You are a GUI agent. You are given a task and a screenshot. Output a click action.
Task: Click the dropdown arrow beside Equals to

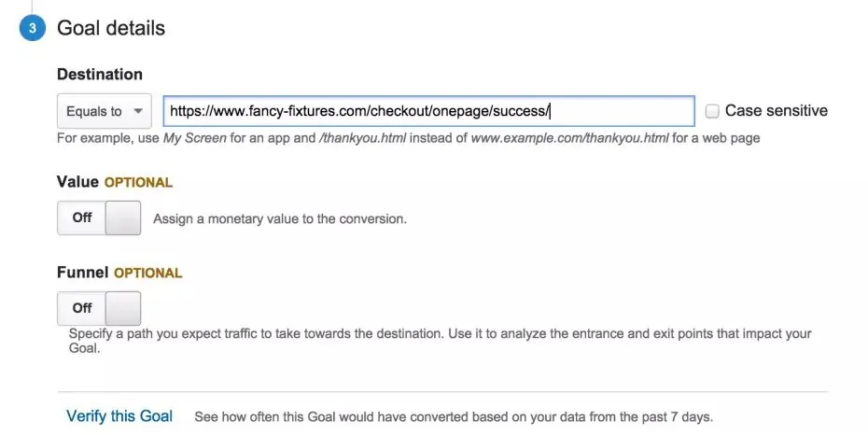138,111
